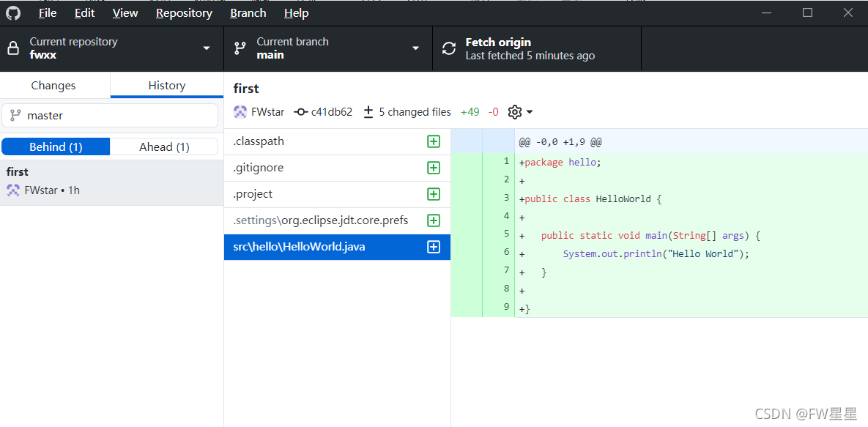Click the FWstar avatar in commit header
The width and height of the screenshot is (868, 427).
[240, 112]
